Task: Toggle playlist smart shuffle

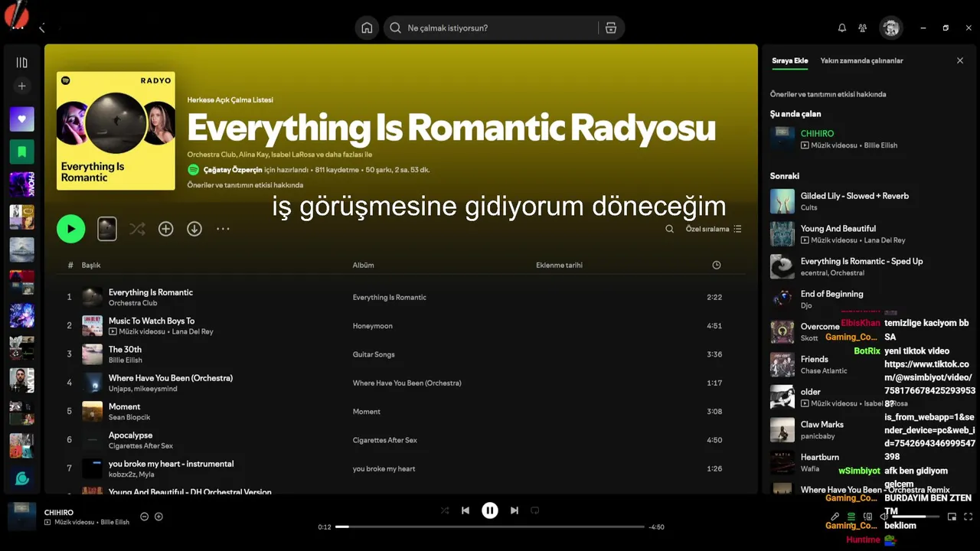Action: pos(137,229)
